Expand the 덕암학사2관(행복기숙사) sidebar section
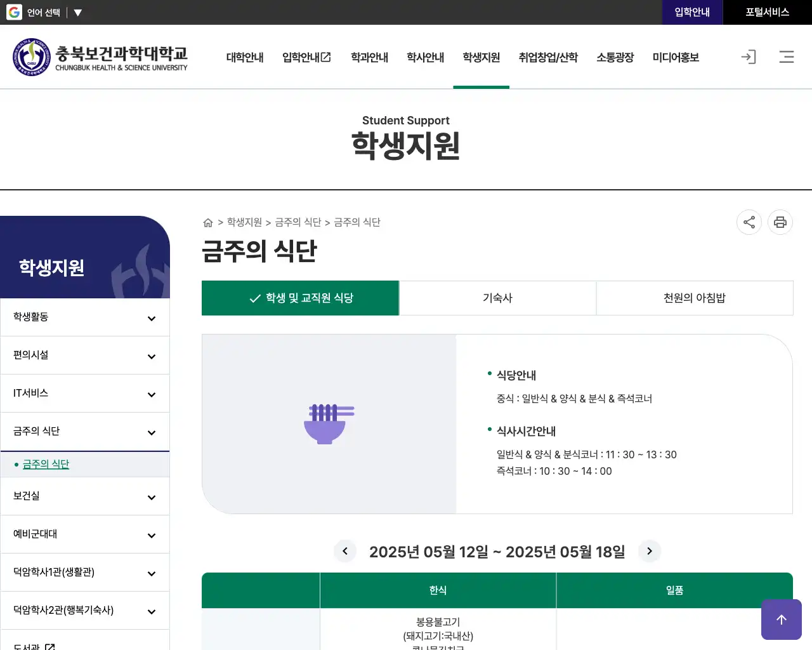The image size is (812, 650). pos(85,611)
